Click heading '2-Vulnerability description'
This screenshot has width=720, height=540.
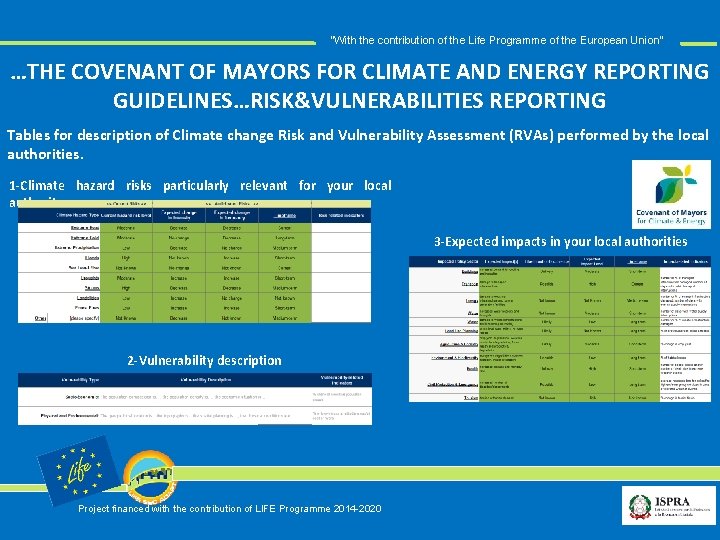click(x=204, y=360)
